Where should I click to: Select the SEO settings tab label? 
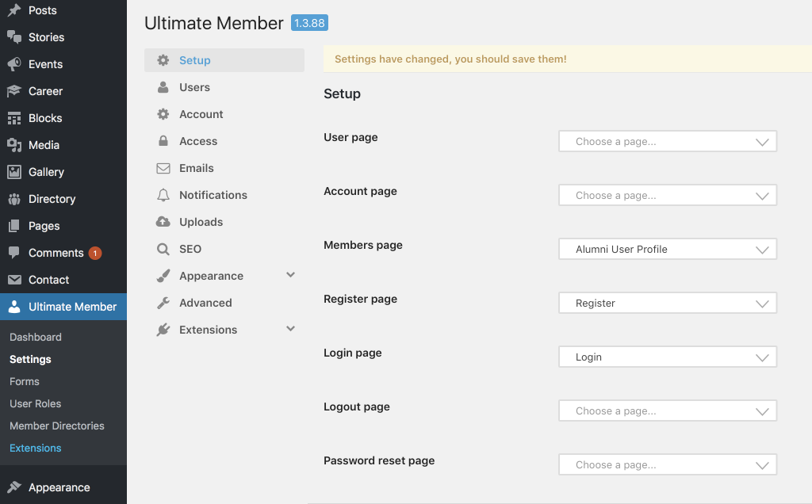[x=190, y=249]
